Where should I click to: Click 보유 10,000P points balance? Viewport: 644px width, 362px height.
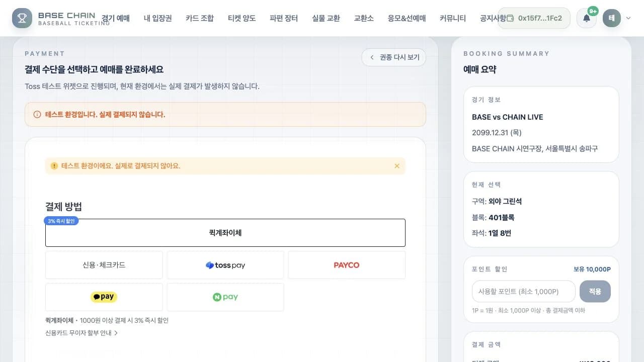tap(592, 269)
